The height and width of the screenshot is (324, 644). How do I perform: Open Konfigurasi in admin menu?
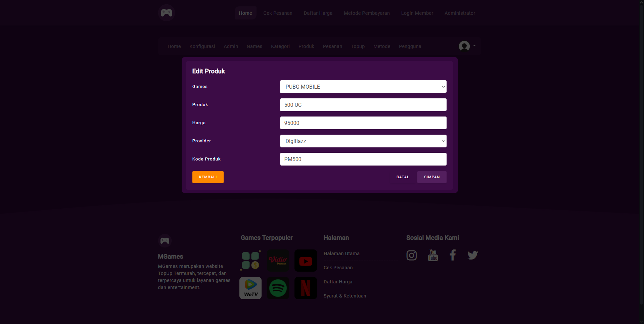pos(202,46)
